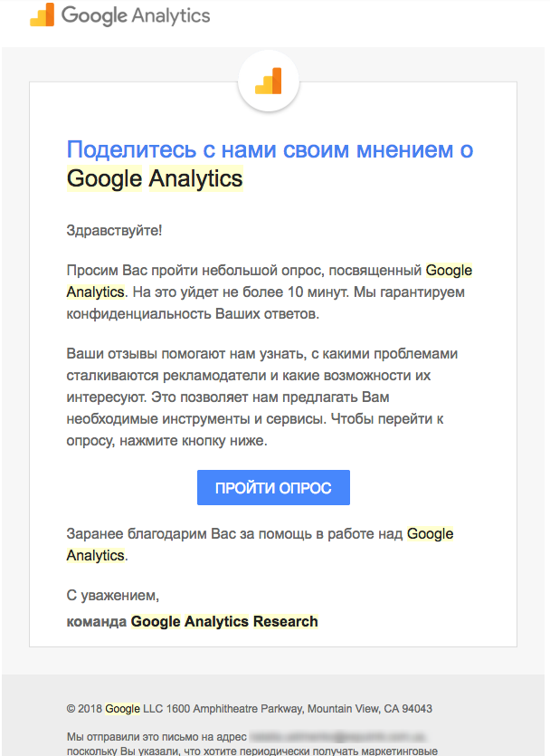This screenshot has height=756, width=550.
Task: Click highlighted "Google" in the copyright footer
Action: click(x=123, y=709)
